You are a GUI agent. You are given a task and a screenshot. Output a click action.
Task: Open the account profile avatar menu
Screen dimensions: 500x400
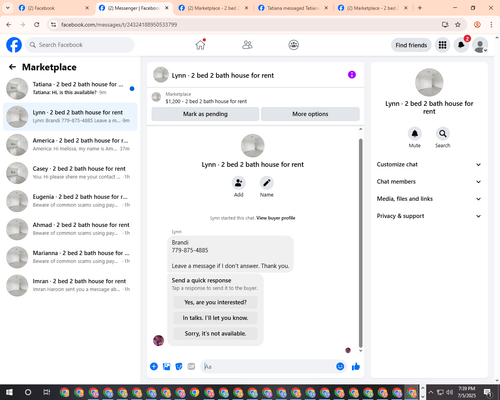[480, 45]
